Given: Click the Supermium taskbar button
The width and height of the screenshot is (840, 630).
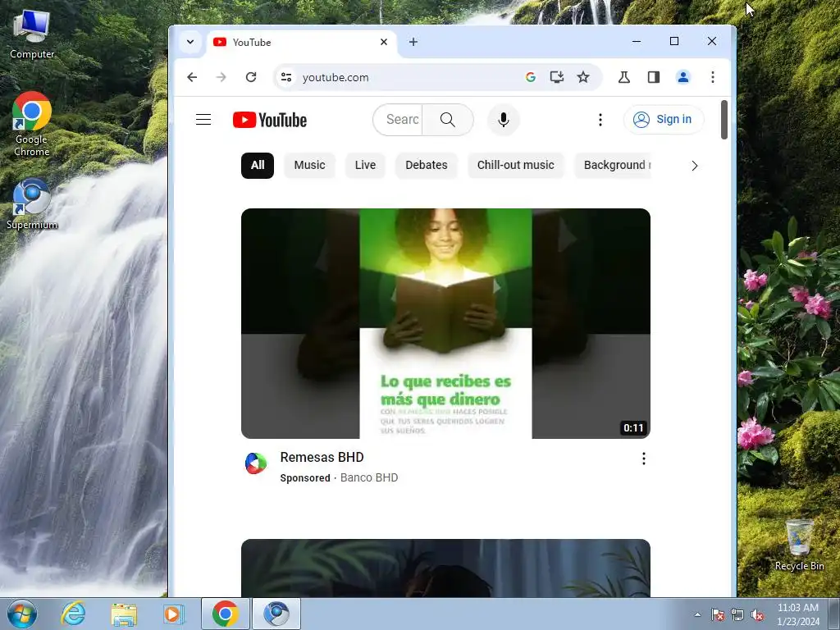Looking at the screenshot, I should [x=276, y=614].
